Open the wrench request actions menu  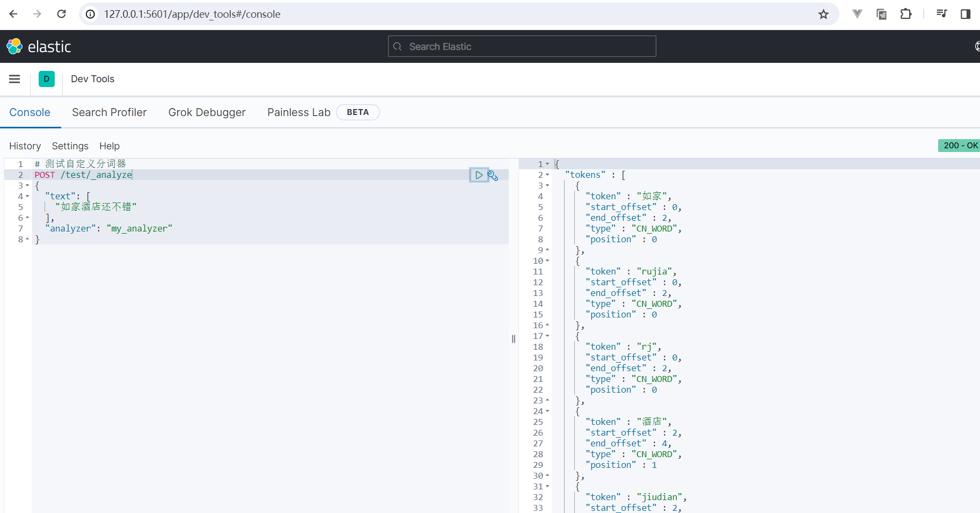[x=493, y=175]
